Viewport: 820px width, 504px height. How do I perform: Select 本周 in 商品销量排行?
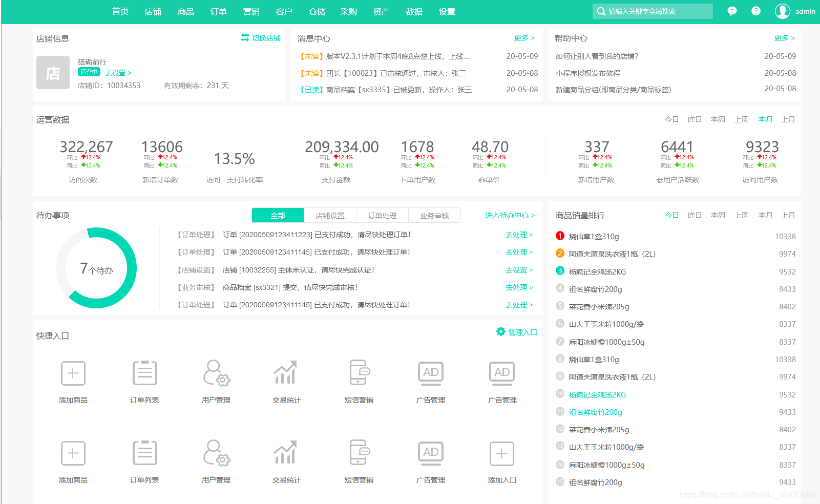point(718,215)
